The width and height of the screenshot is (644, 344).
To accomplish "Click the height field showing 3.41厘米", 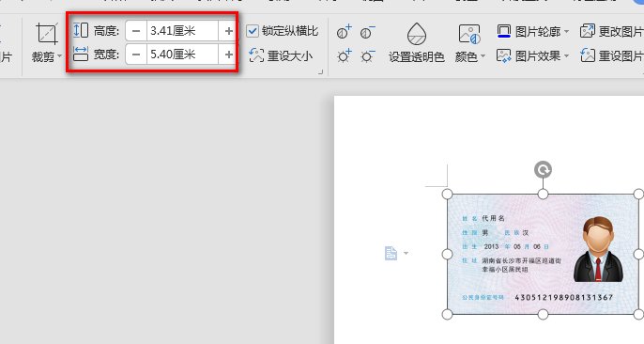I will [182, 31].
